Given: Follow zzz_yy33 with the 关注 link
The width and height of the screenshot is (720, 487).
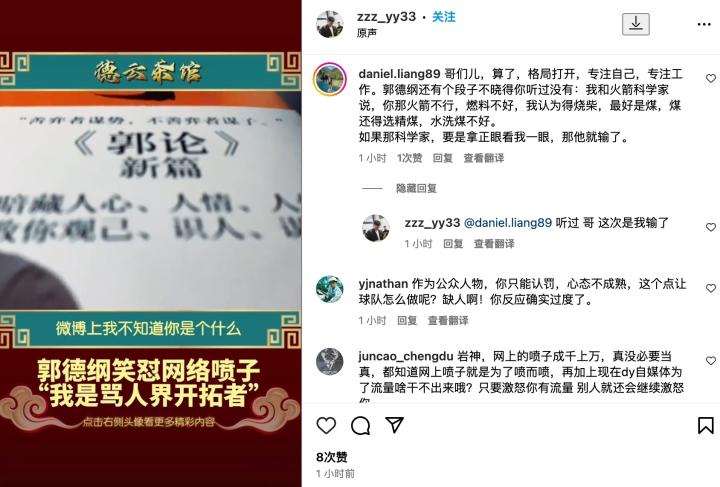Looking at the screenshot, I should 444,17.
